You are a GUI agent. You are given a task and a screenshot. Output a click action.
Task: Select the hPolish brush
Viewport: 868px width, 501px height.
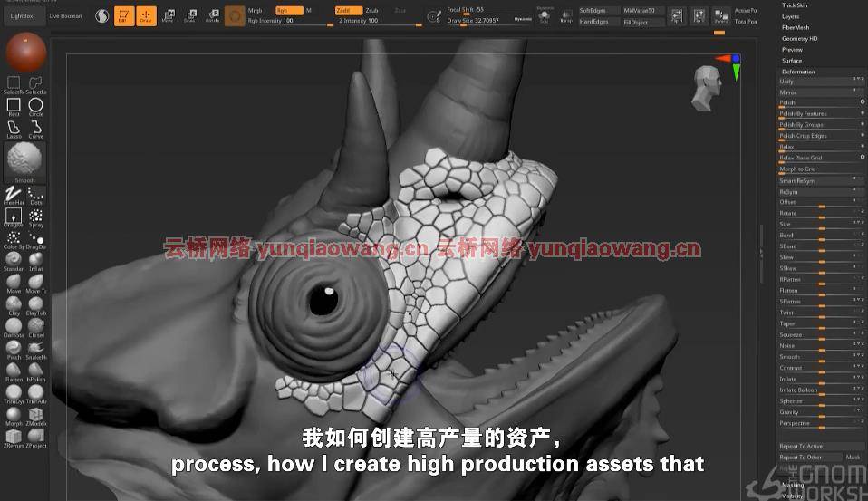coord(36,372)
